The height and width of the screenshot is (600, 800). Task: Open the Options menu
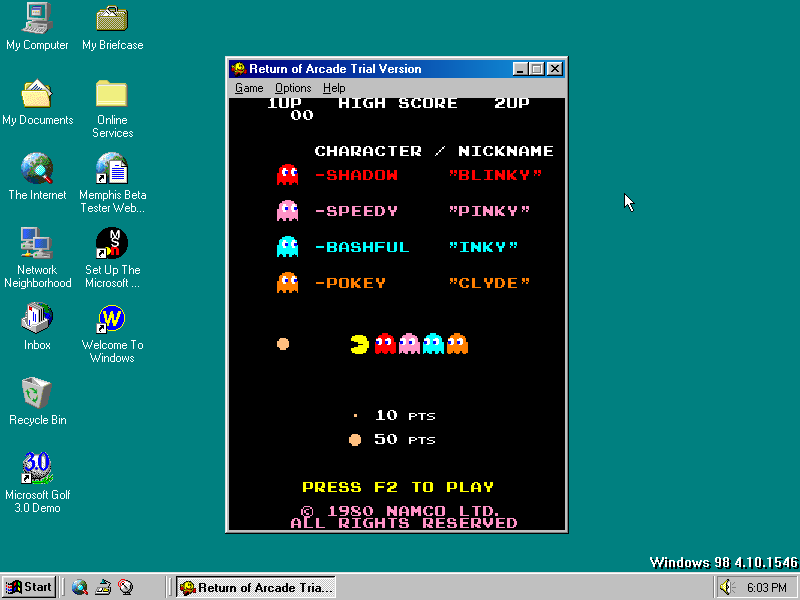click(x=293, y=88)
